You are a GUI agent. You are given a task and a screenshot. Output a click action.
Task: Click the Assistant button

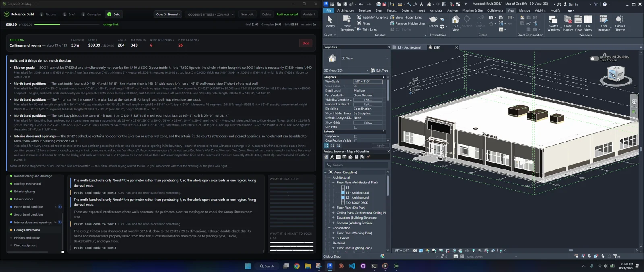(309, 14)
